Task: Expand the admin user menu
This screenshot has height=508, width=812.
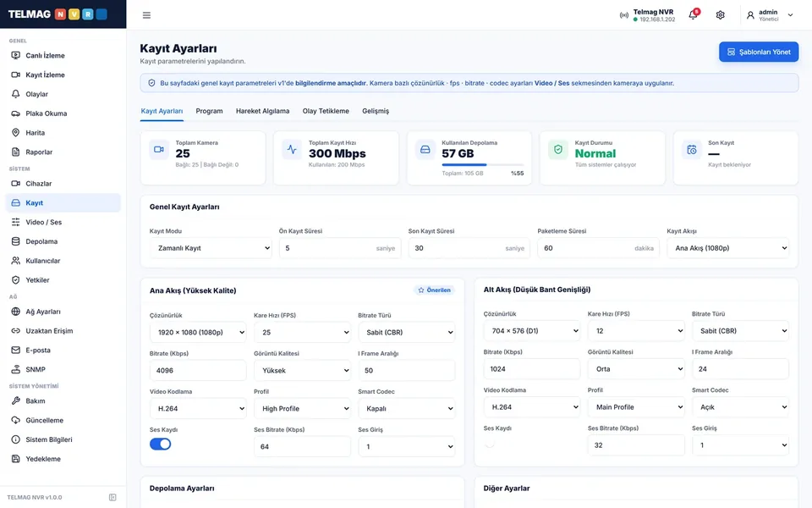Action: tap(770, 15)
